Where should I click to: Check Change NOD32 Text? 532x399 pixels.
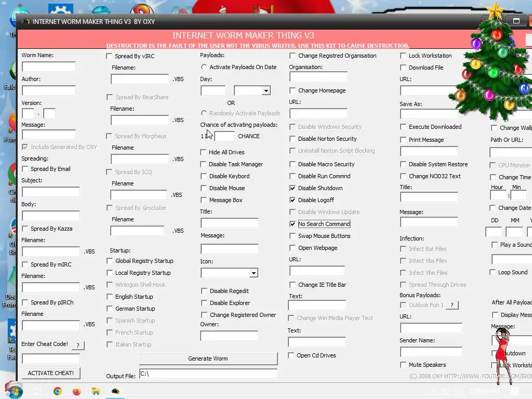[x=403, y=176]
